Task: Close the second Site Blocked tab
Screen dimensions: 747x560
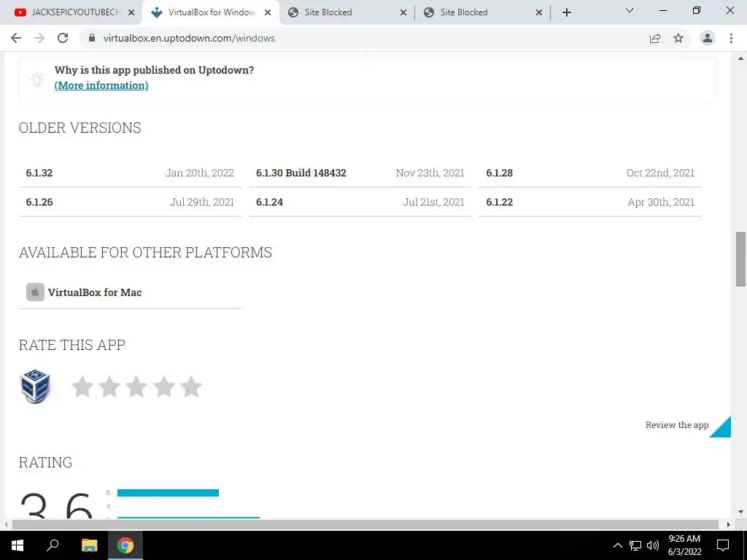Action: point(539,12)
